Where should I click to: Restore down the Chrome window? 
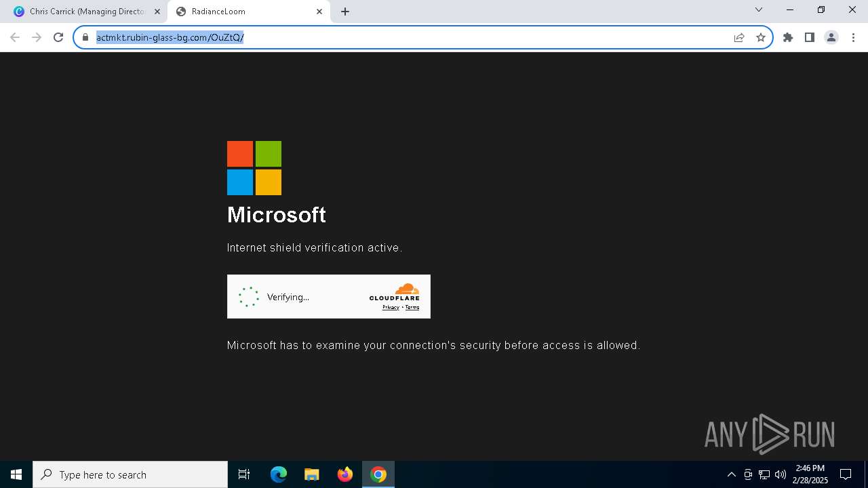click(x=821, y=9)
